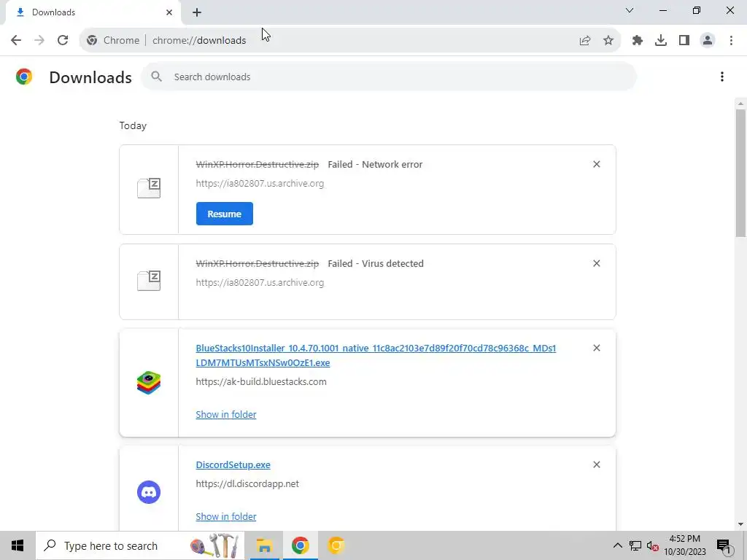Remove the Virus detected download entry
This screenshot has width=747, height=560.
[x=597, y=263]
